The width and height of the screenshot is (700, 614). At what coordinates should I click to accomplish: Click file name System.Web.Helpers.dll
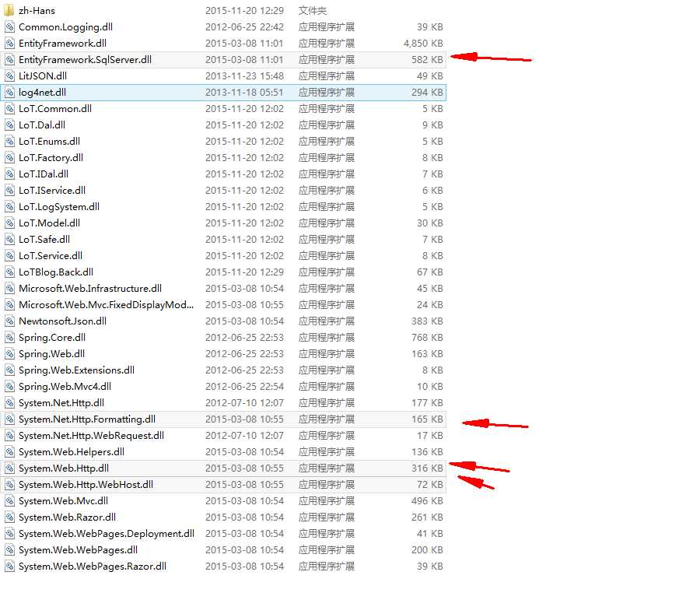(72, 452)
